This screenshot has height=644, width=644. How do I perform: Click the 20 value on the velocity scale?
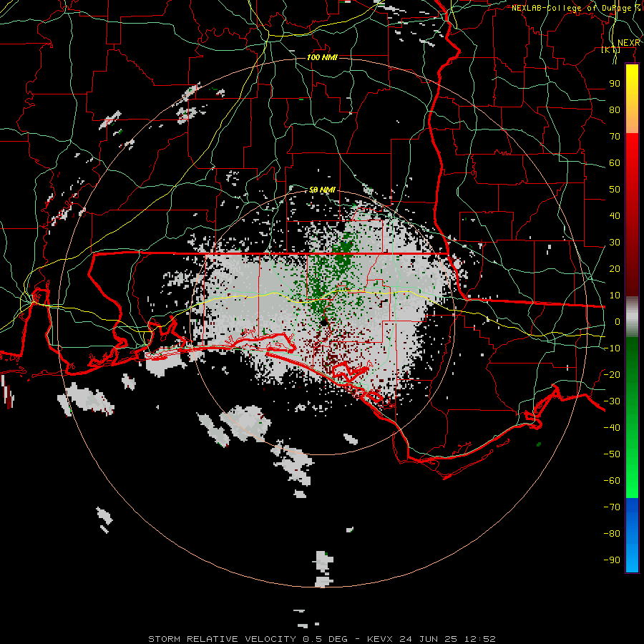(x=615, y=268)
